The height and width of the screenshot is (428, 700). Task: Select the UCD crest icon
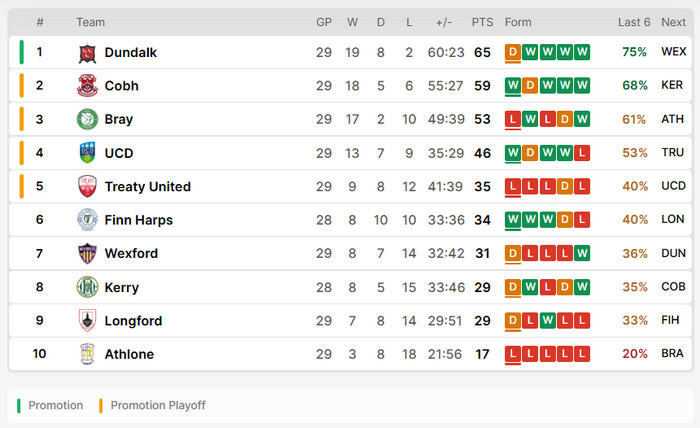pos(88,153)
